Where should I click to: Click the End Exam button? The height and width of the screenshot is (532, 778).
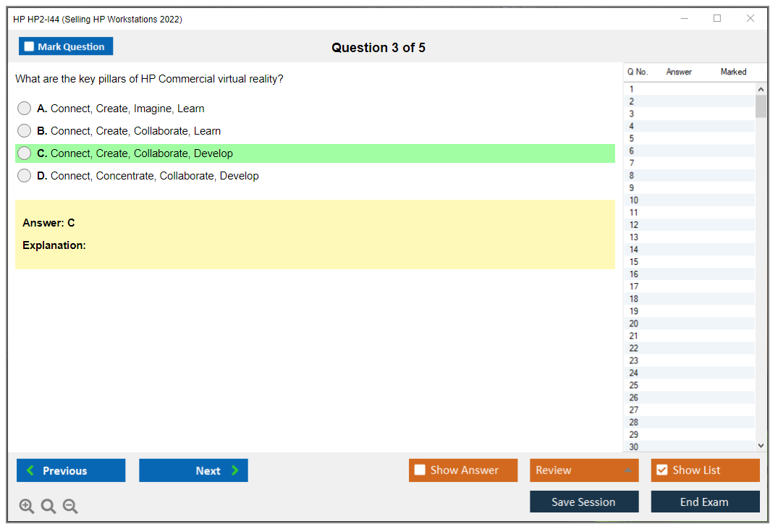tap(705, 502)
